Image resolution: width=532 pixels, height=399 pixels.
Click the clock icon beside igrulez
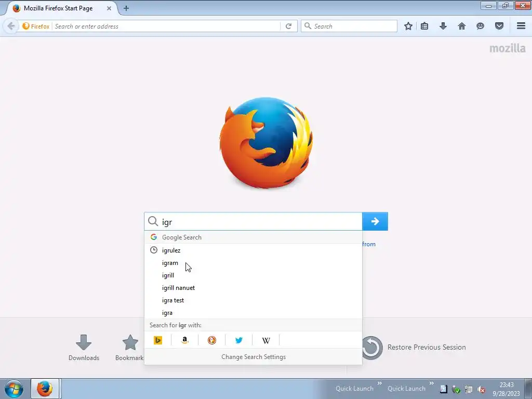pos(154,250)
